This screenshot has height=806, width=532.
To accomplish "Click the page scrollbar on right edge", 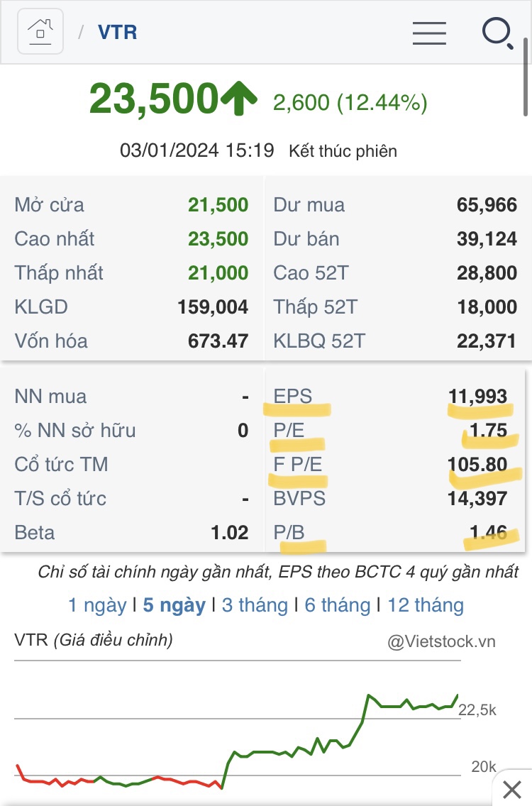I will 526,78.
